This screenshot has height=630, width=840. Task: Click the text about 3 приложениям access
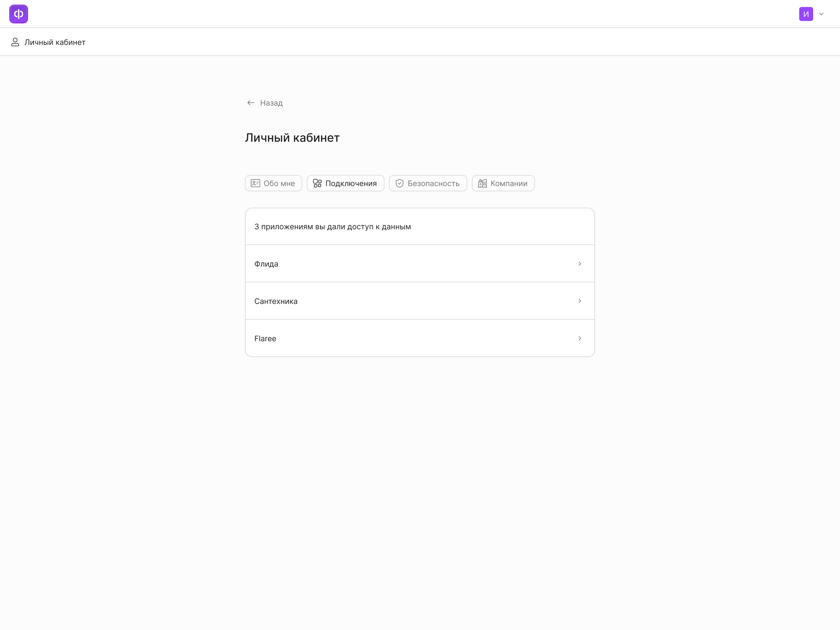[333, 227]
